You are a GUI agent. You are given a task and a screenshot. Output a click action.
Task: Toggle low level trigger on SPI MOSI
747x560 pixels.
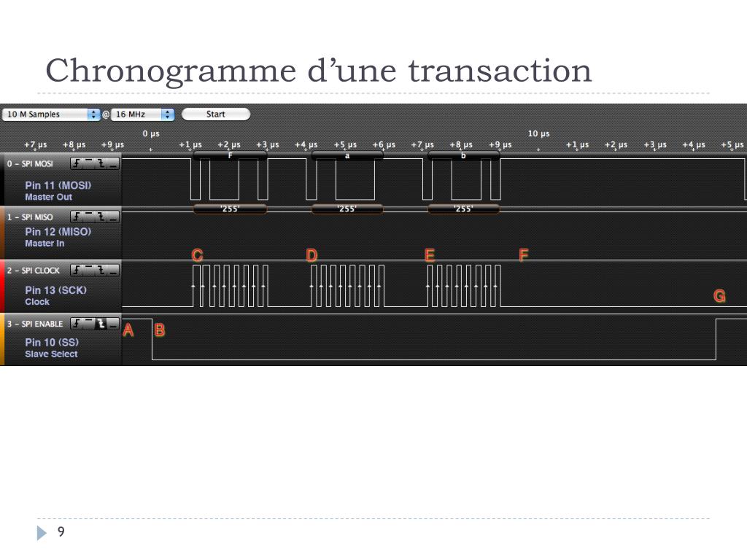[113, 164]
